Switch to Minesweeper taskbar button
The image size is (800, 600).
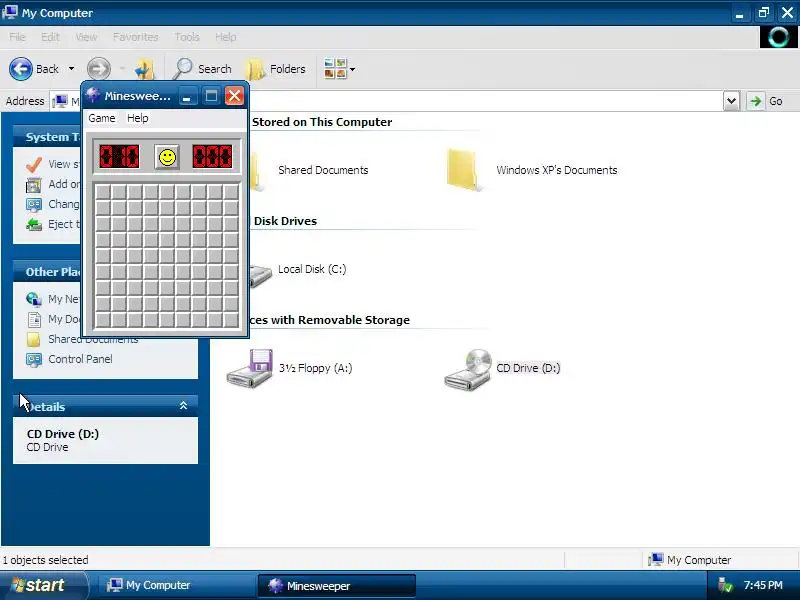[x=337, y=586]
